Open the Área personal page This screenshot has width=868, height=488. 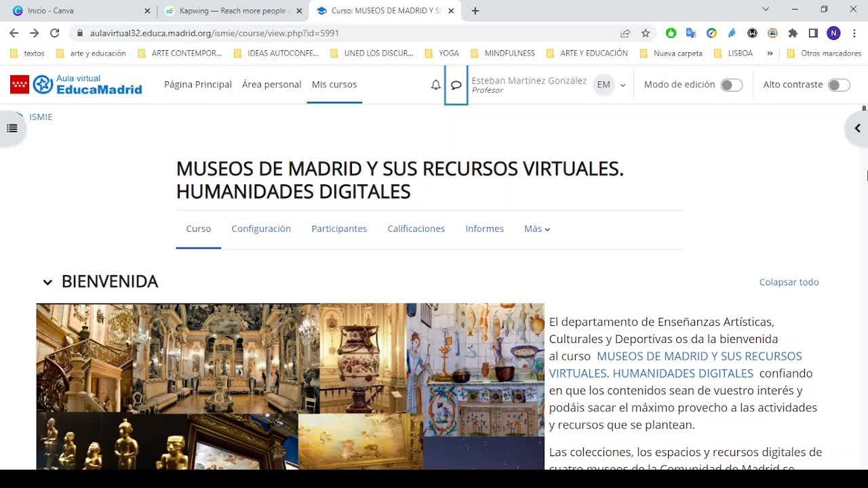click(x=271, y=84)
